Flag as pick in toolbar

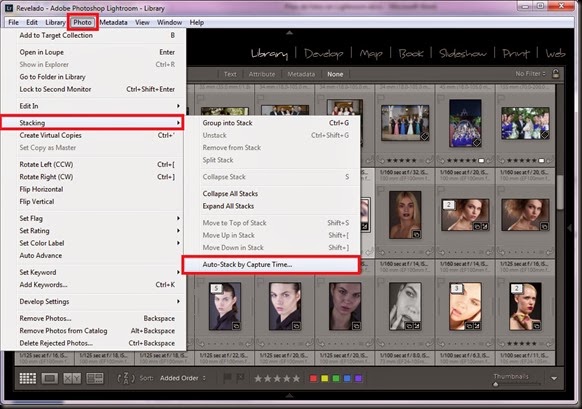pos(227,378)
